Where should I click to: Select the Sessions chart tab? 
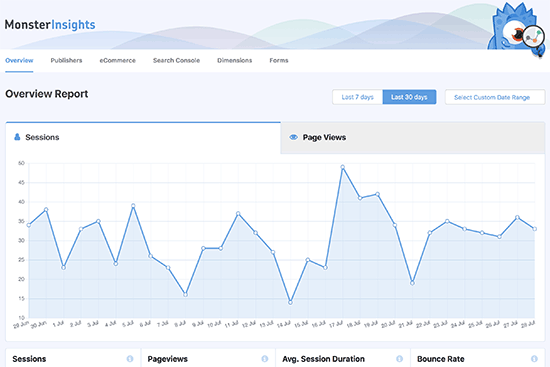point(143,138)
